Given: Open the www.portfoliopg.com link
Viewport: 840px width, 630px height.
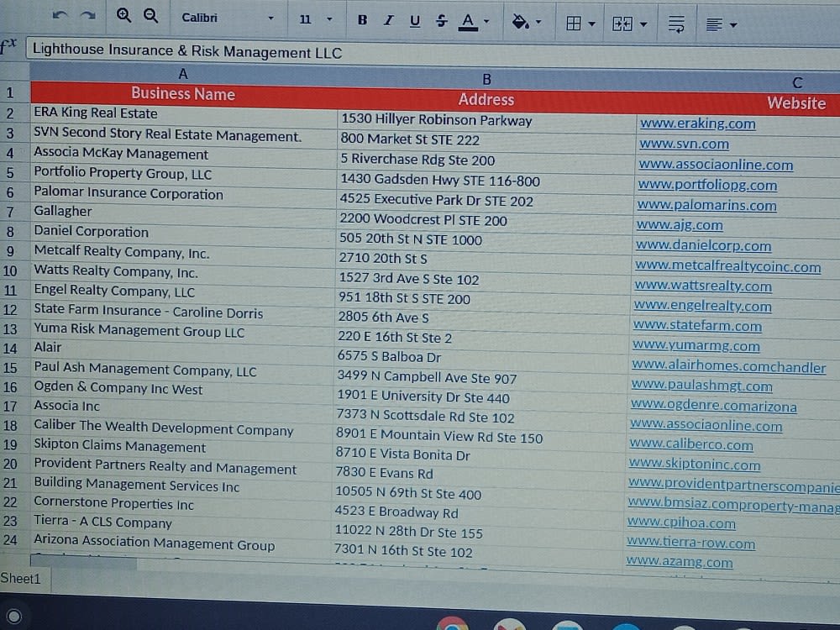Looking at the screenshot, I should point(707,186).
